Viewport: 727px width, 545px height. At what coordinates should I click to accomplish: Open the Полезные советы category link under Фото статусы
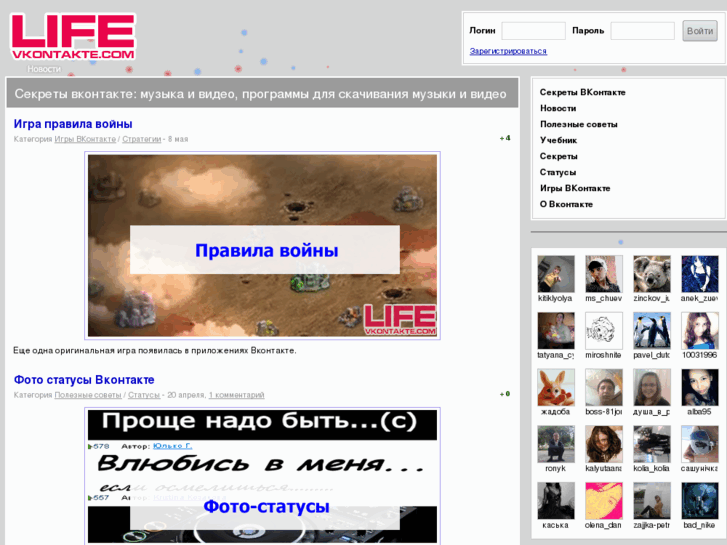pyautogui.click(x=88, y=395)
